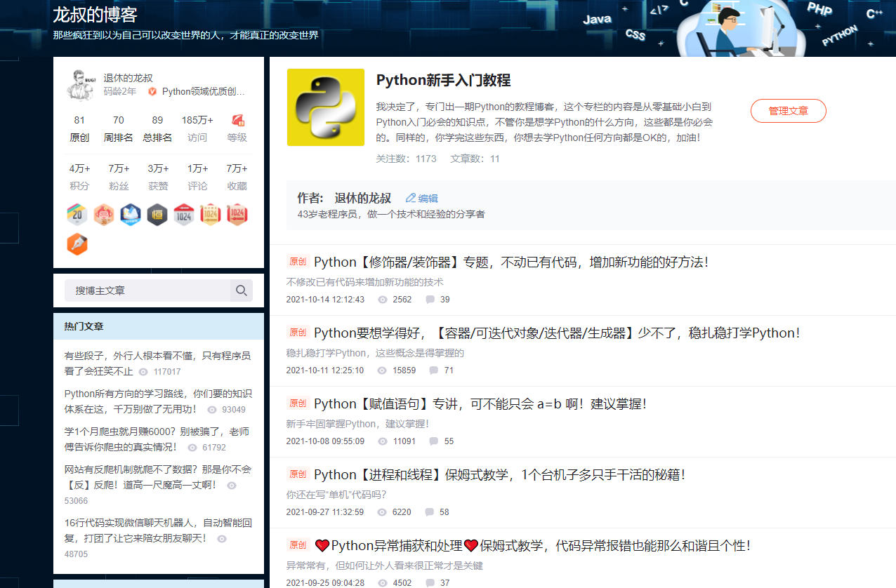Screen dimensions: 896x588
Task: Open hot article about 16行代码微信聊天机器人
Action: coord(157,530)
